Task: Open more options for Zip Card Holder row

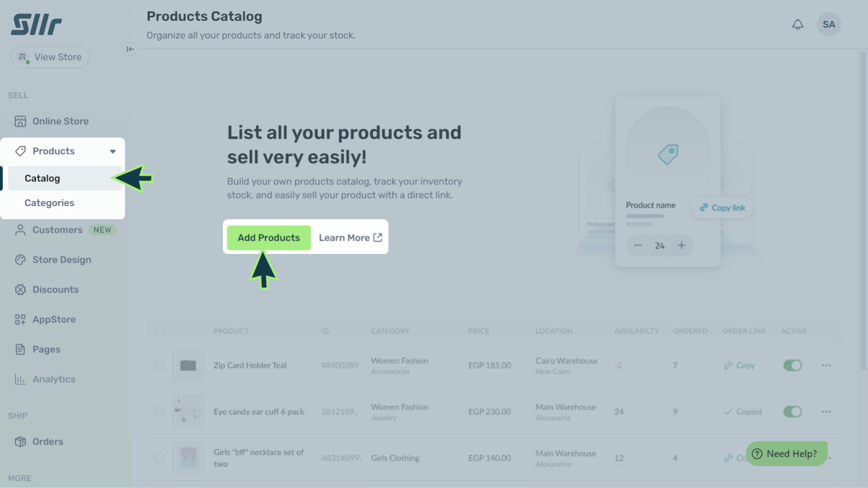Action: coord(826,365)
